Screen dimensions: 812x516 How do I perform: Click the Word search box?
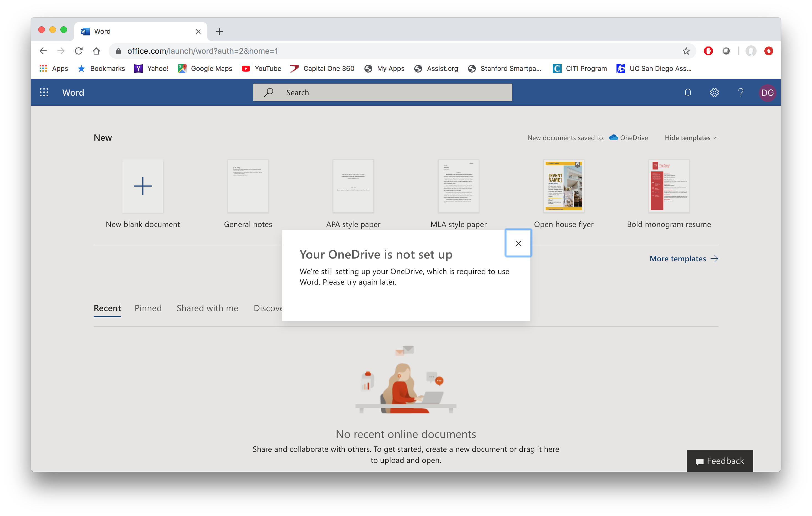[x=382, y=92]
